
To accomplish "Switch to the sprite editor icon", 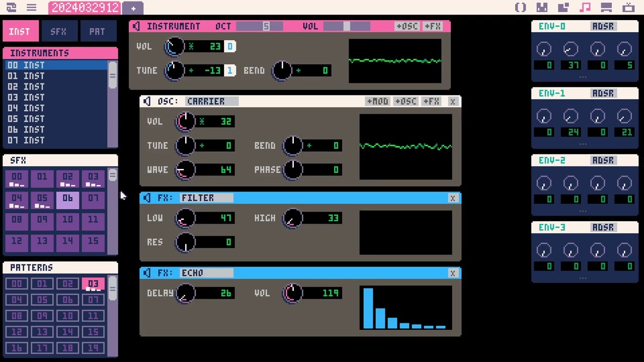I will coord(542,8).
